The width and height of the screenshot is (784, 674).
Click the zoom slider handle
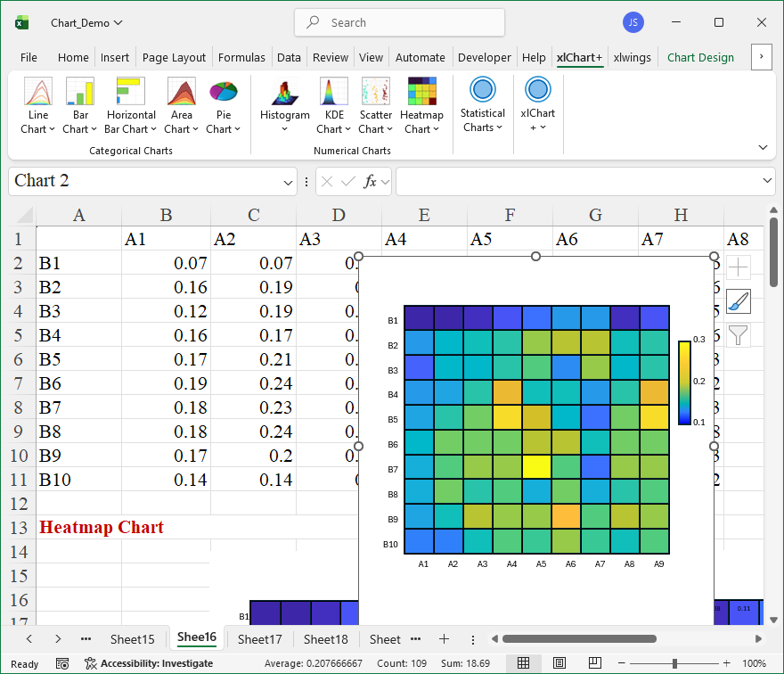674,663
